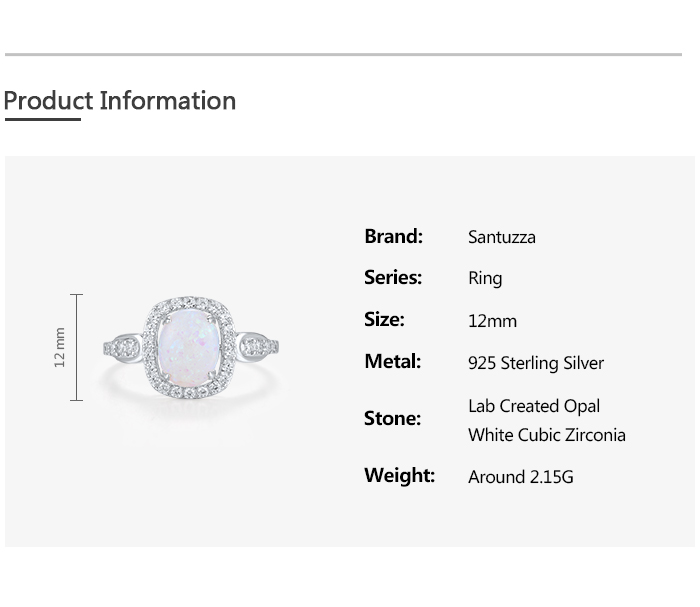Viewport: 700px width, 607px height.
Task: Click the Santuzza brand name
Action: tap(501, 237)
